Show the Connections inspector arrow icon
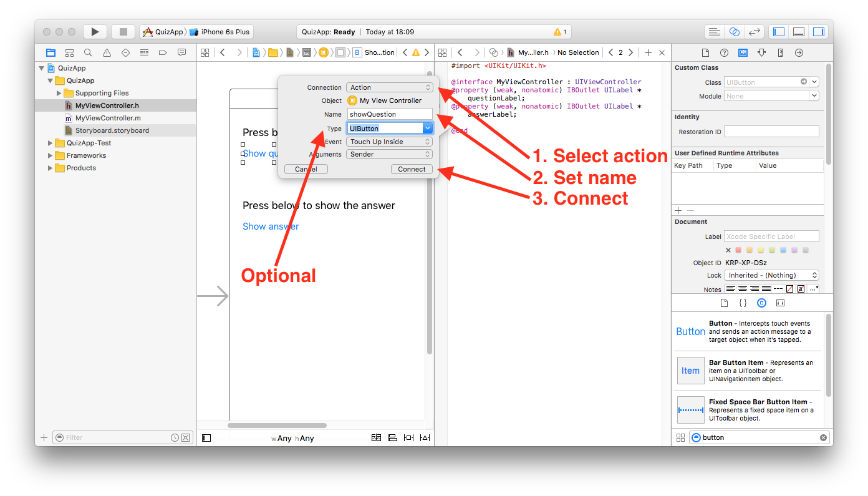The image size is (868, 496). [x=799, y=52]
